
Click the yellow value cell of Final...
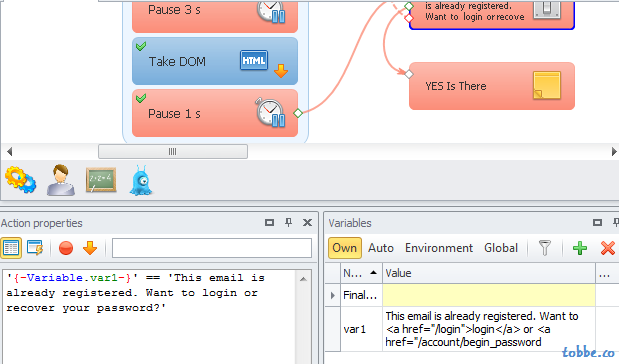pyautogui.click(x=489, y=295)
